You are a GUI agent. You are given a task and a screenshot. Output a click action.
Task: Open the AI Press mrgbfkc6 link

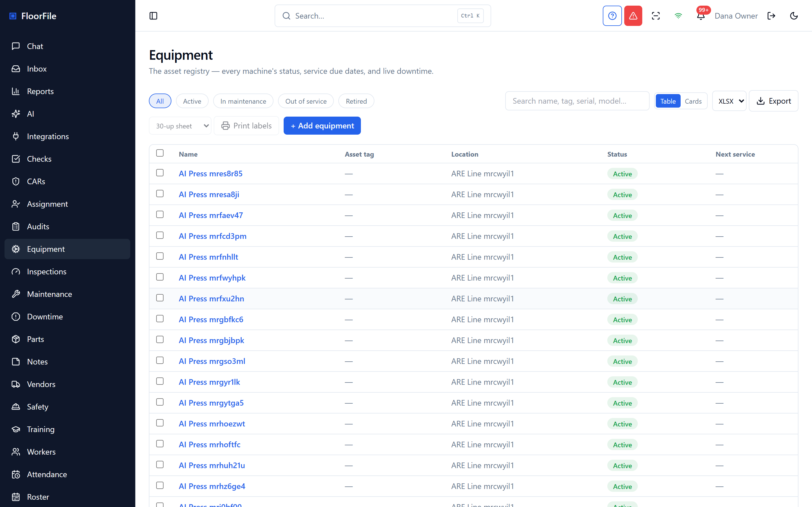coord(211,319)
